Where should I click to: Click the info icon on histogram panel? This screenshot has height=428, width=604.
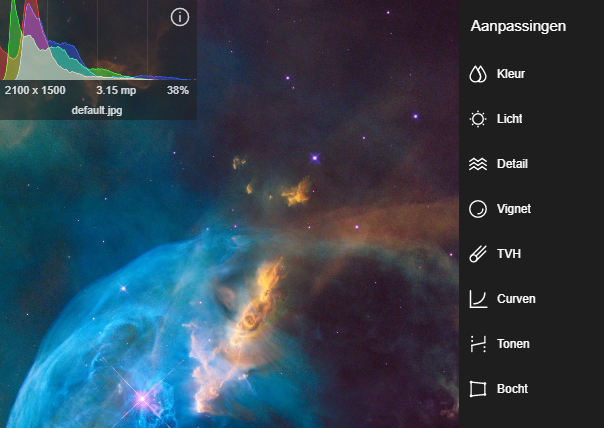pos(180,17)
